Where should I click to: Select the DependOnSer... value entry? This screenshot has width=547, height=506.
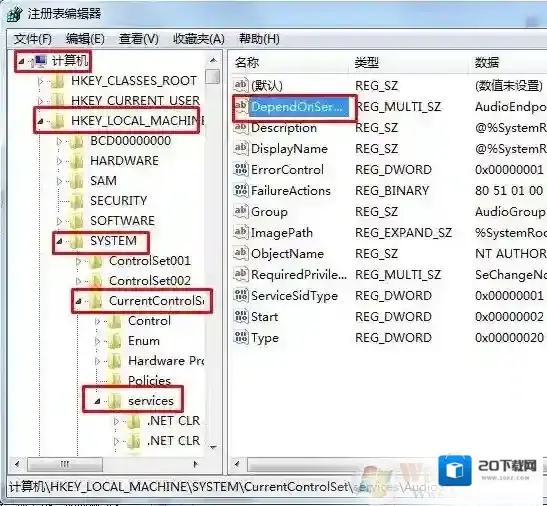[x=299, y=107]
